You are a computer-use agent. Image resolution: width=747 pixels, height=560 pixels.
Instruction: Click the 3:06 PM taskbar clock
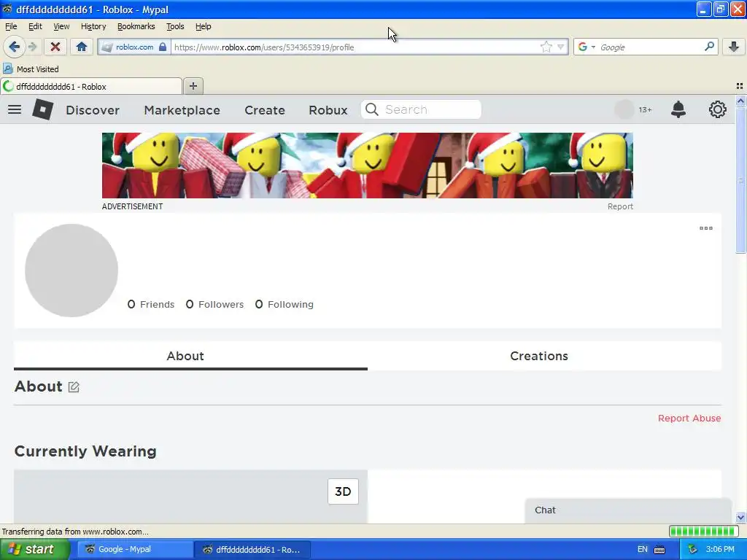[x=720, y=549]
